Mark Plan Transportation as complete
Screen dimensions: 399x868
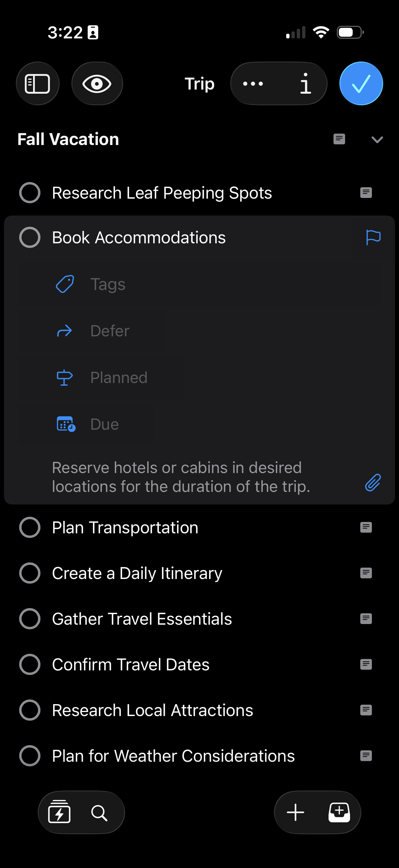coord(30,527)
